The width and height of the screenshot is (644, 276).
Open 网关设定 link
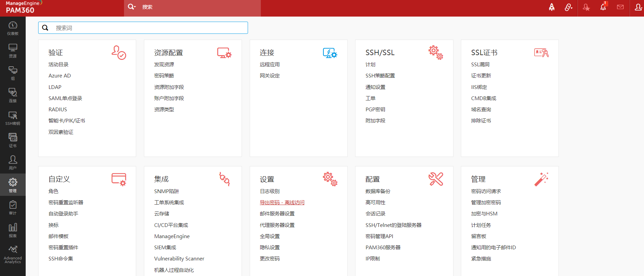click(270, 76)
